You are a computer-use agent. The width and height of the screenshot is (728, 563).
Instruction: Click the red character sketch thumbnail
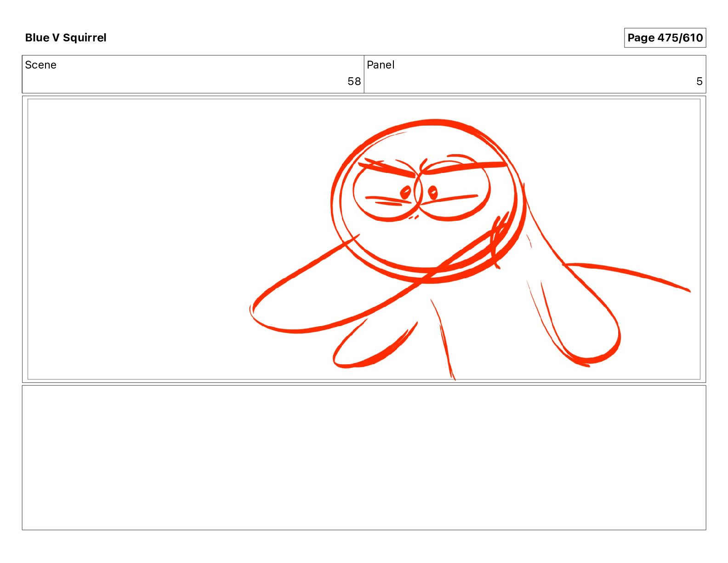pyautogui.click(x=364, y=239)
